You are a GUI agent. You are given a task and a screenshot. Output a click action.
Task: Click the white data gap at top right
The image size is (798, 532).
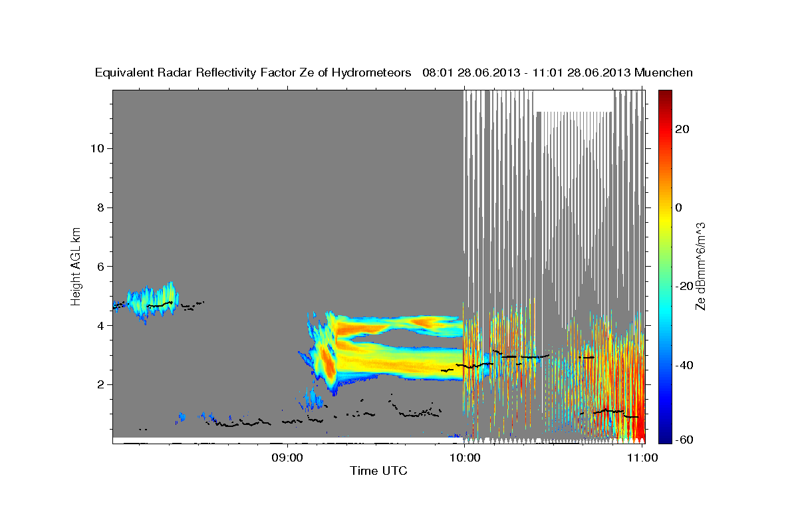(x=573, y=101)
